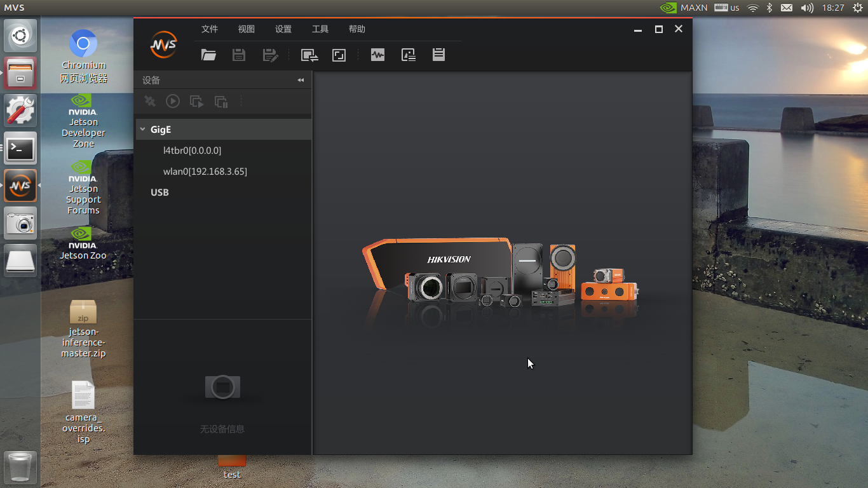Viewport: 868px width, 488px height.
Task: Open a configuration file via the folder icon
Action: [209, 55]
